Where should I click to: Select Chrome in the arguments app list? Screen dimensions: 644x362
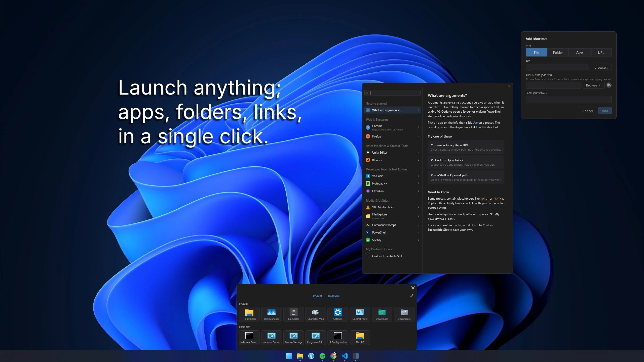point(392,127)
